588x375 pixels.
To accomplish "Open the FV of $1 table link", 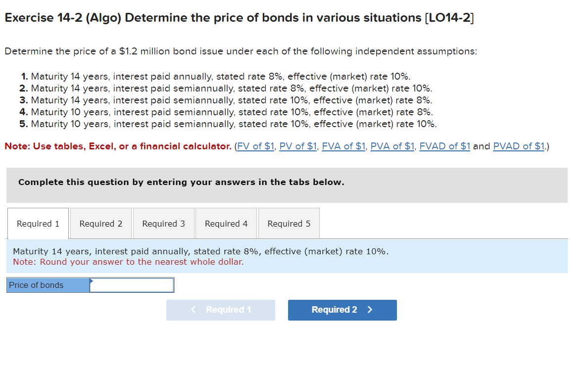I will (255, 146).
